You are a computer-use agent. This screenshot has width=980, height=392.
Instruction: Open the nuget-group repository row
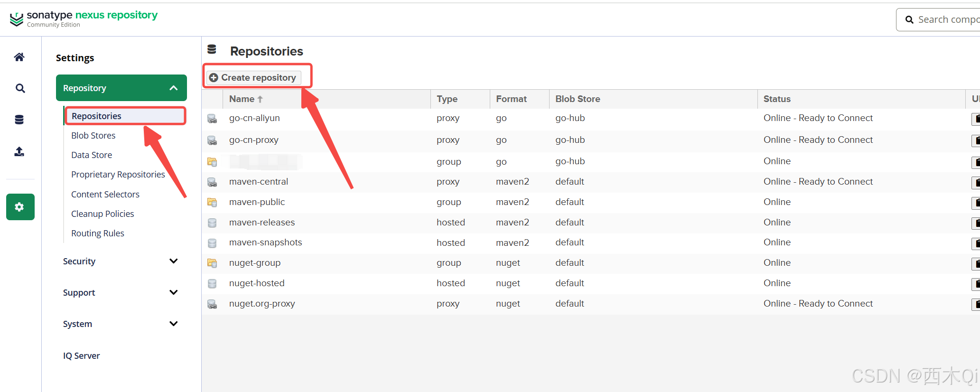click(x=591, y=263)
